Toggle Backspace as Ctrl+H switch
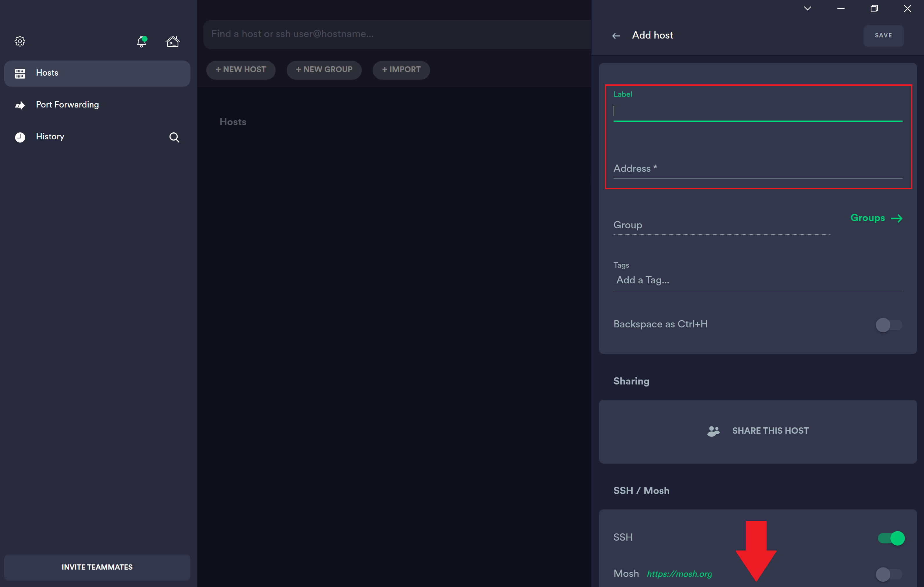This screenshot has height=587, width=924. [889, 325]
